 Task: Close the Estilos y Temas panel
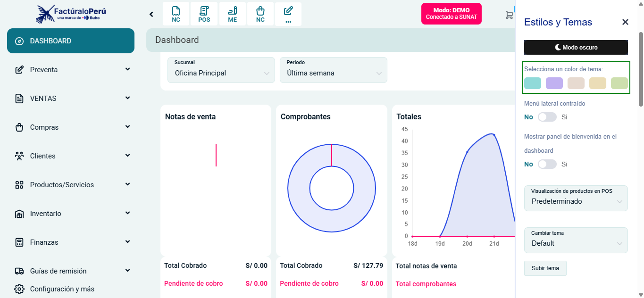point(625,22)
